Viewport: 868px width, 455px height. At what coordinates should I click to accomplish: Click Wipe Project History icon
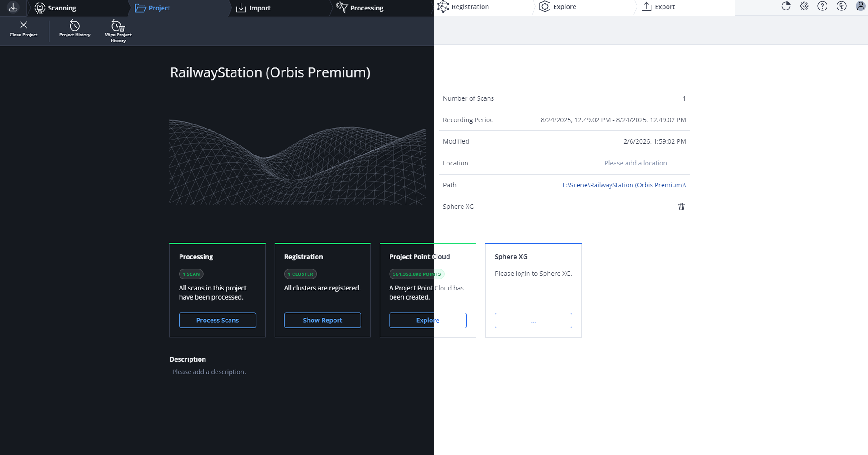tap(118, 26)
